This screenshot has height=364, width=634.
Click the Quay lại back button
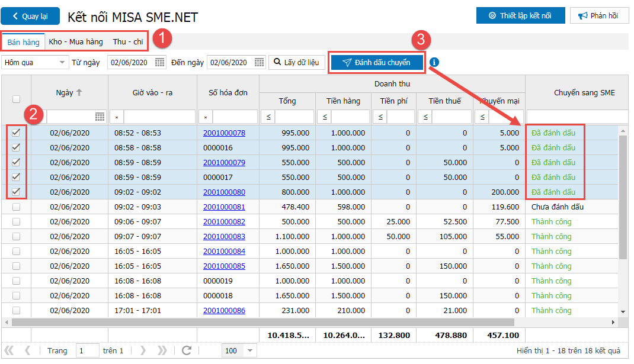30,16
